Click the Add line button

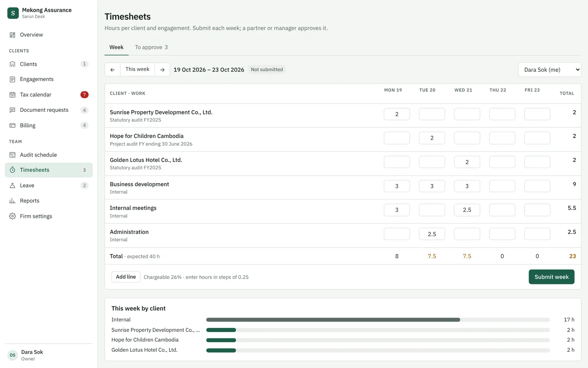126,277
